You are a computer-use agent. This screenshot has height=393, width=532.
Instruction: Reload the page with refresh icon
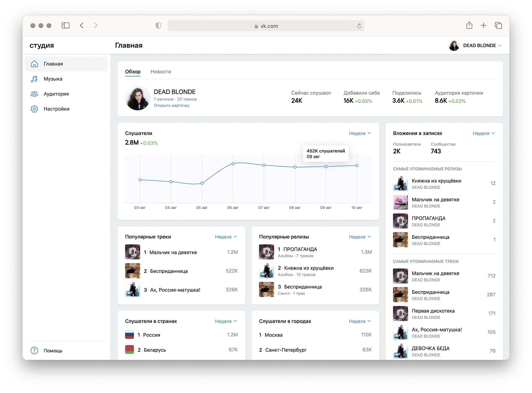[x=359, y=26]
